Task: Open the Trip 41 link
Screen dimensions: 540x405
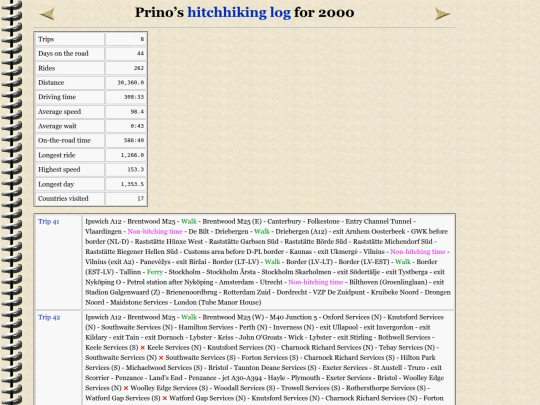Action: [49, 221]
